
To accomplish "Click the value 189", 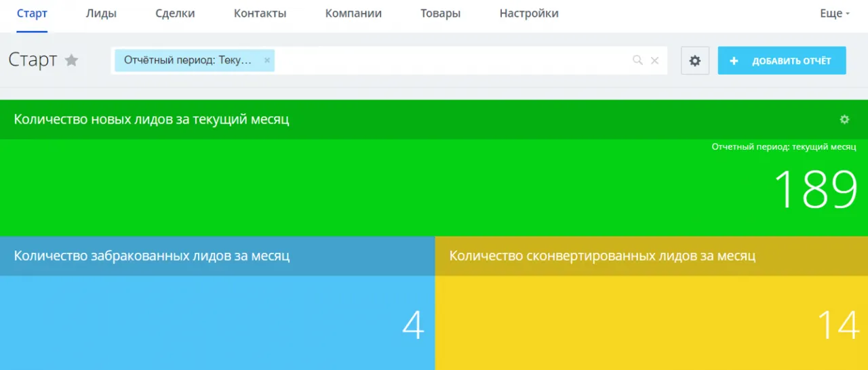I will click(816, 190).
